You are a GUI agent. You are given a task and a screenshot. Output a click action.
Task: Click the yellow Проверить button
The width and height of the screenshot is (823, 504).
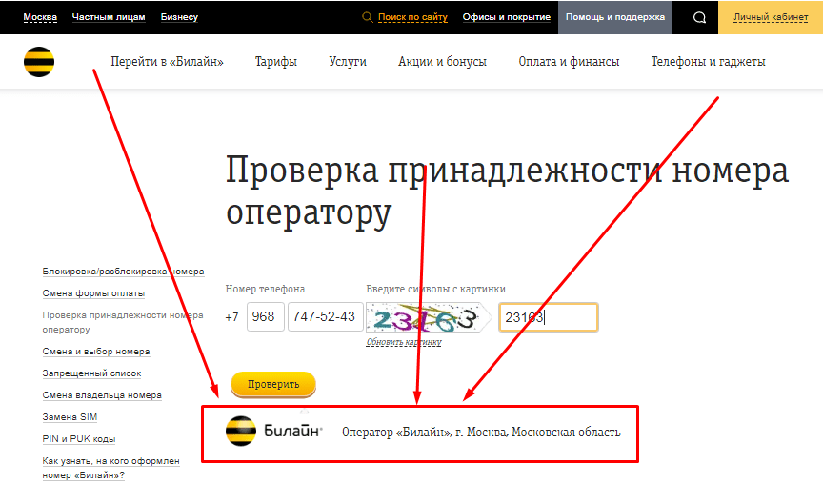point(273,384)
